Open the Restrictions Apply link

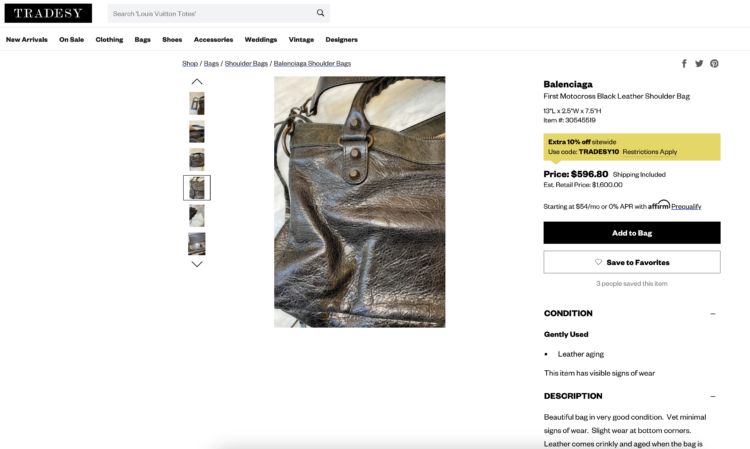pos(649,152)
